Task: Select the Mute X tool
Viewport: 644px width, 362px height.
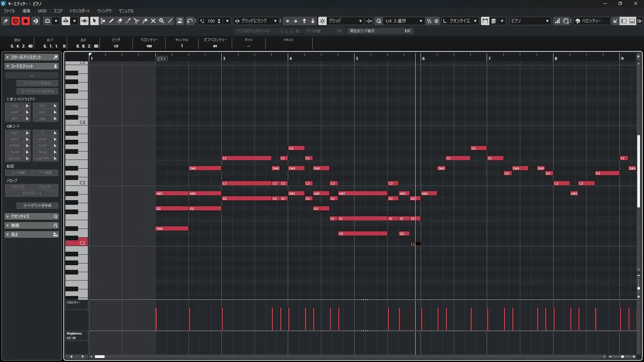Action: [153, 21]
